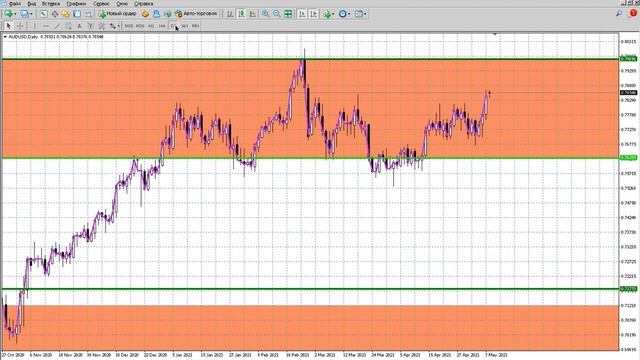
Task: Switch to bar chart display
Action: (230, 14)
